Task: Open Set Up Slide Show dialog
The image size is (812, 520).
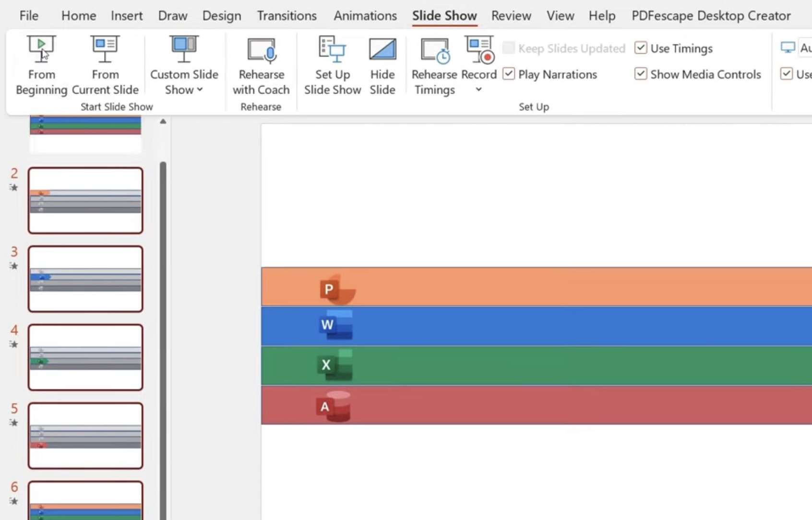Action: click(332, 65)
